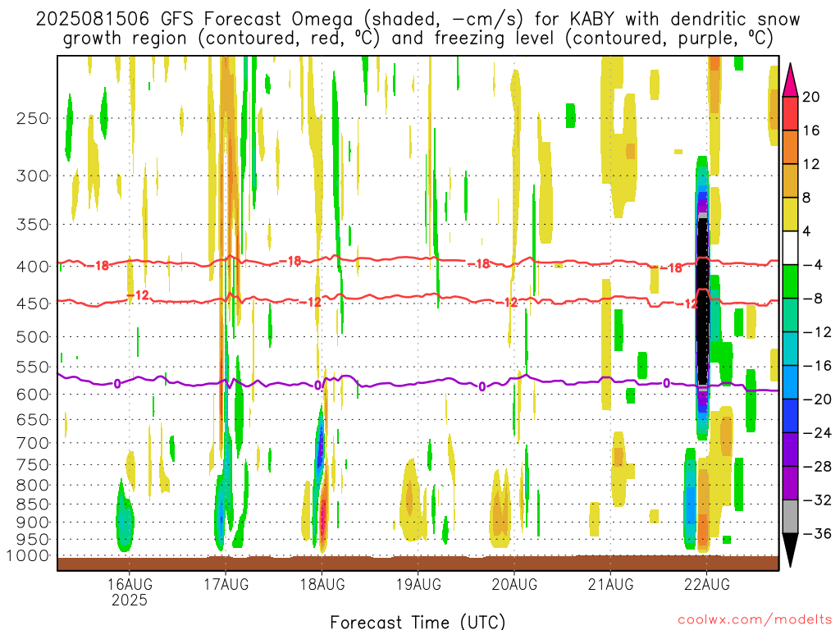Click the 400 pressure level label
The width and height of the screenshot is (840, 630).
[x=33, y=267]
